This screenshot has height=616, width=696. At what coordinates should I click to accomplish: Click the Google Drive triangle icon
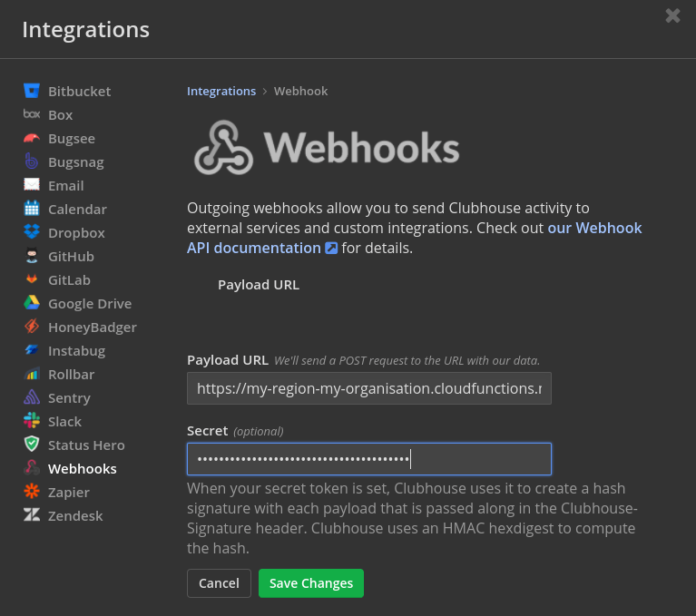(x=32, y=303)
